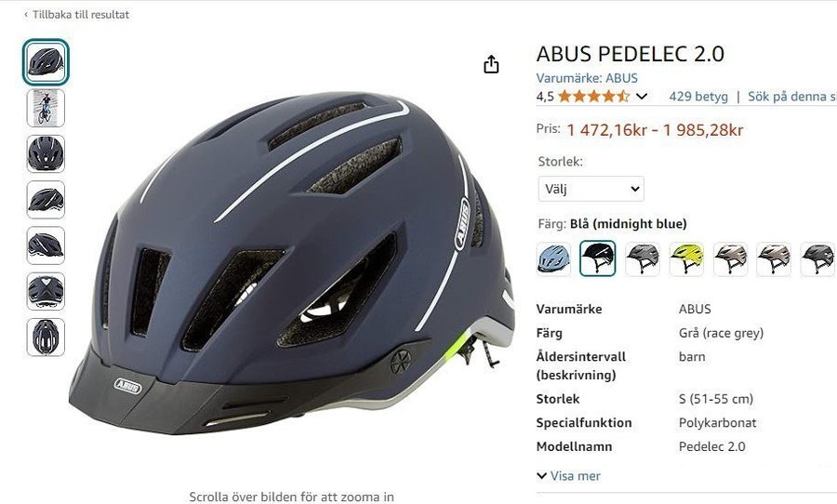Open the Storlek "Välj" size dropdown
837x504 pixels.
(591, 189)
